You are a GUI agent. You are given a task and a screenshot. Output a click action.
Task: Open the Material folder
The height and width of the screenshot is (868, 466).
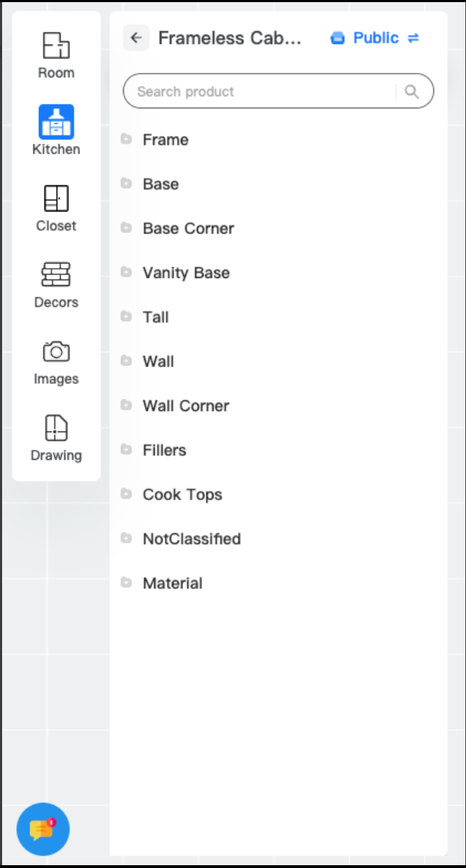pyautogui.click(x=172, y=584)
